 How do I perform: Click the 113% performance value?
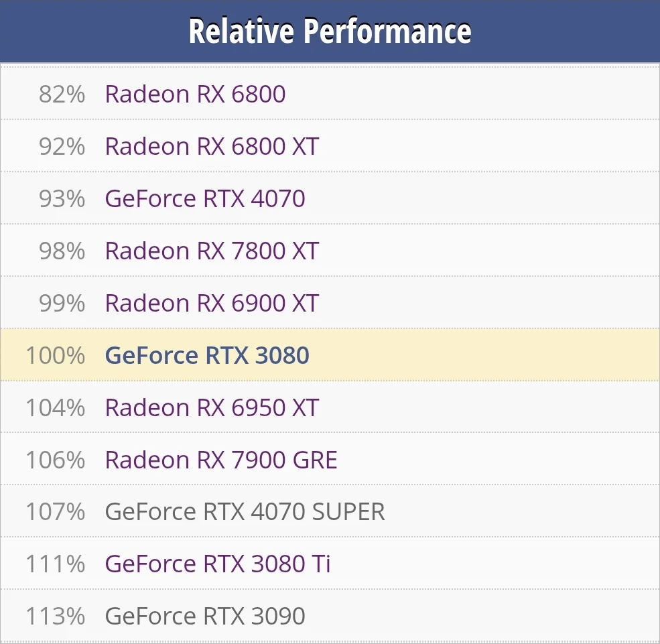tap(55, 617)
